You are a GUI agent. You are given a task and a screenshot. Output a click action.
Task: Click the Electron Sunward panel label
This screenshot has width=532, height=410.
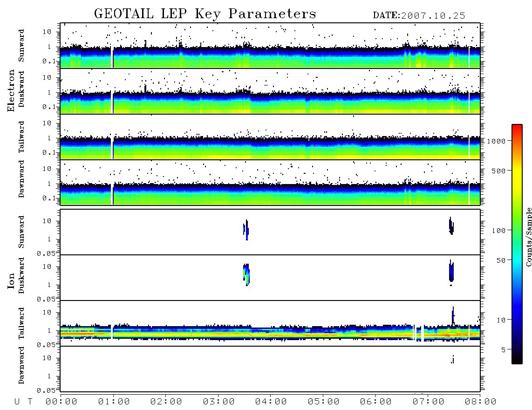tap(21, 46)
